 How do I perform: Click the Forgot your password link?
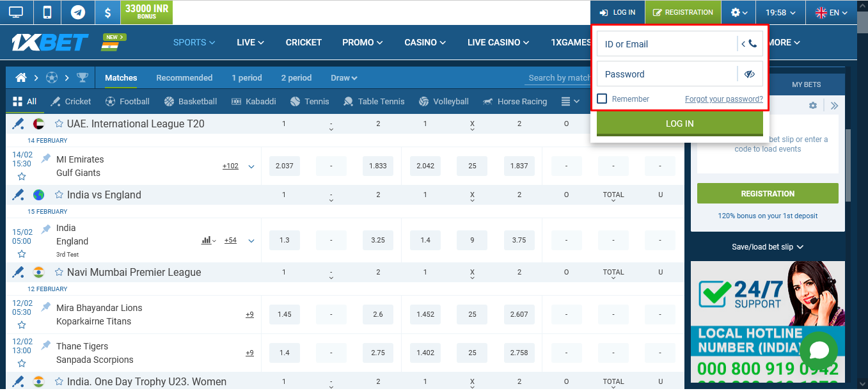tap(723, 99)
